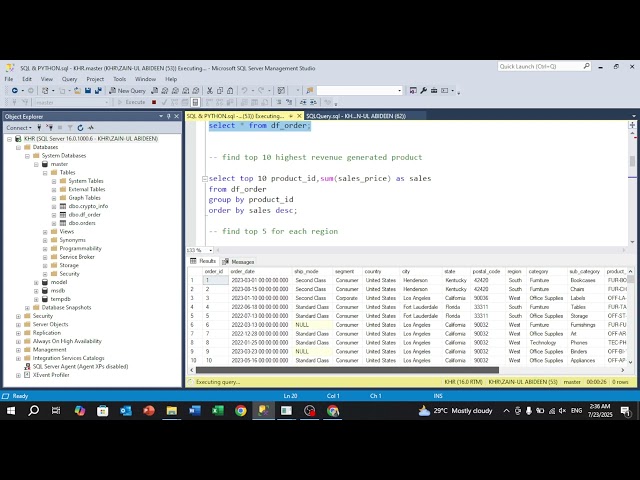Click the Open File folder icon

point(77,91)
